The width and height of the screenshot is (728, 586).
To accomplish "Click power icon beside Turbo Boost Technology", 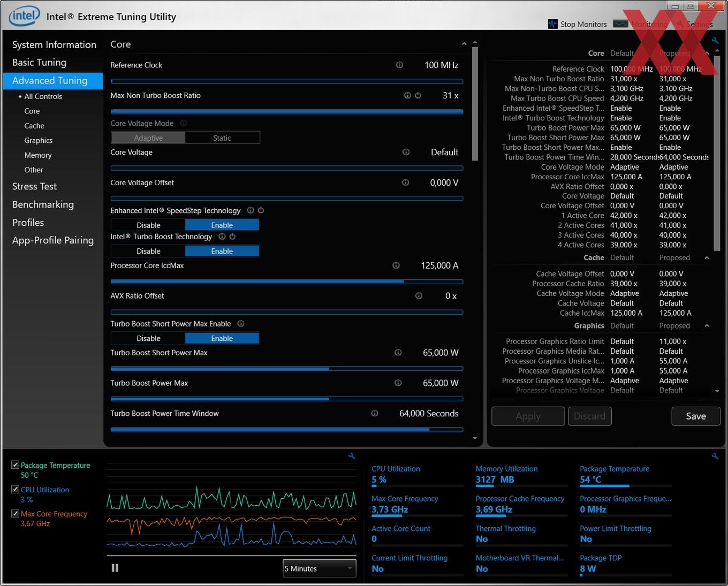I will click(233, 237).
